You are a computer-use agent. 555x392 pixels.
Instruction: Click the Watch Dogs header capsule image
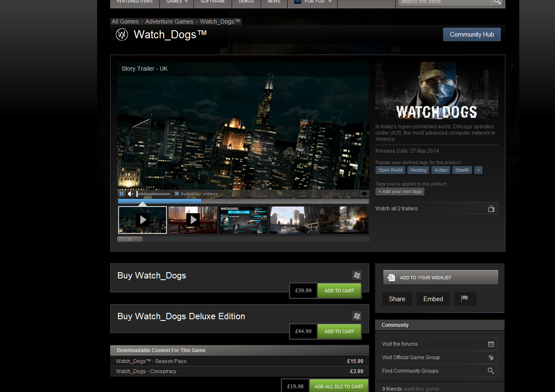pos(437,90)
